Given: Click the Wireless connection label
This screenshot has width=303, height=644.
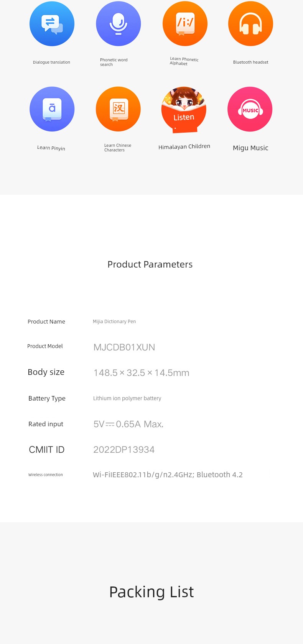Looking at the screenshot, I should [46, 475].
